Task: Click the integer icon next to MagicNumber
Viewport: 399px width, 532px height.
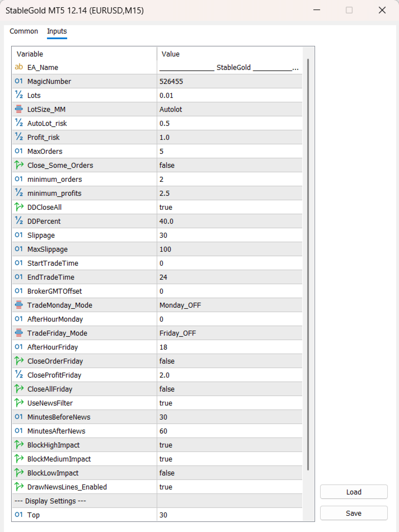Action: tap(19, 81)
